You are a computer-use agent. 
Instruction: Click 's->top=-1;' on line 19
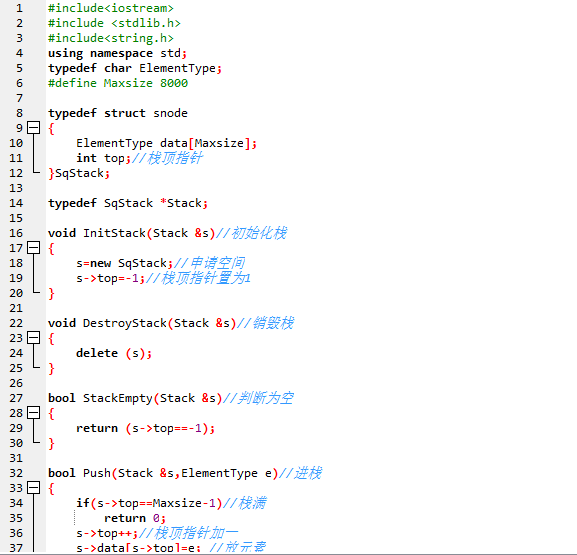pyautogui.click(x=111, y=278)
